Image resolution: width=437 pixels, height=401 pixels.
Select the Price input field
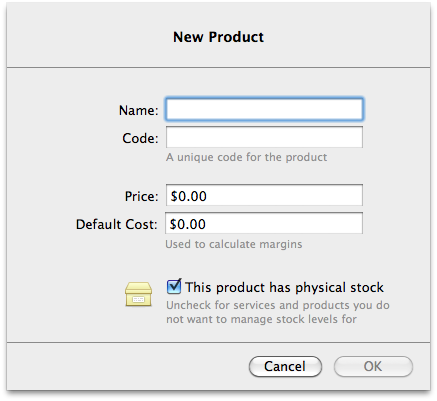264,195
